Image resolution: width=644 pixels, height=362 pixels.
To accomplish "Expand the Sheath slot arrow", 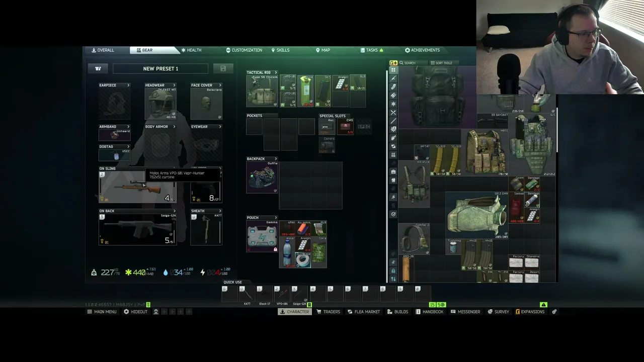I will coord(220,211).
